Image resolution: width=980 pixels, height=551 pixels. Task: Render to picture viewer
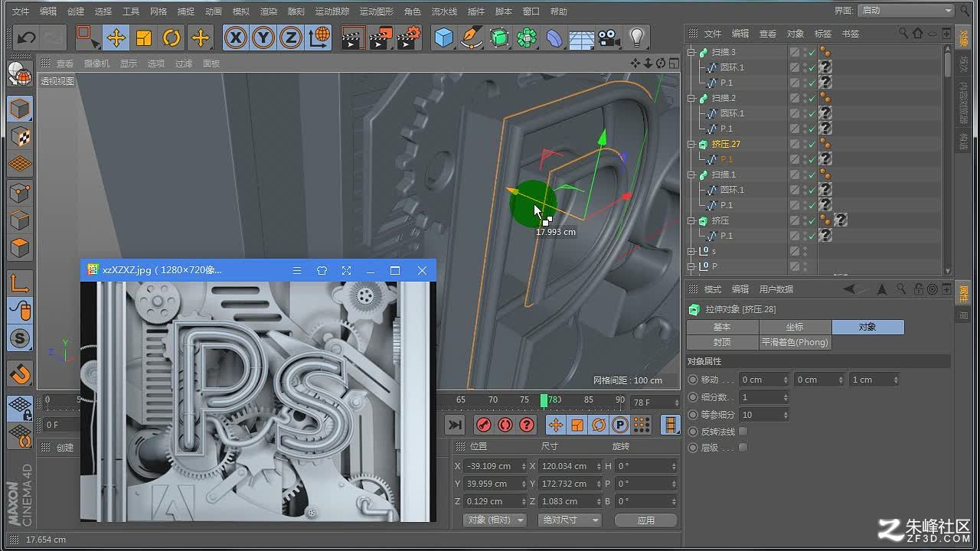click(x=381, y=37)
